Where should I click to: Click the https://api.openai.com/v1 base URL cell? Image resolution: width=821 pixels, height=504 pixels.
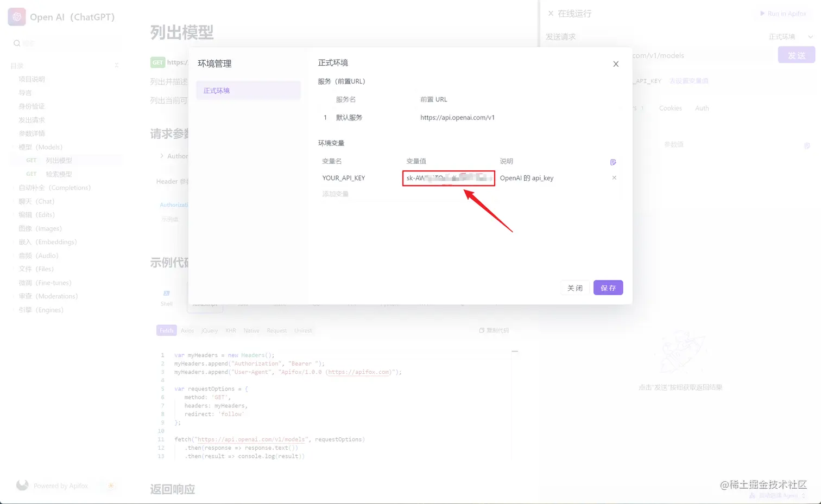457,117
